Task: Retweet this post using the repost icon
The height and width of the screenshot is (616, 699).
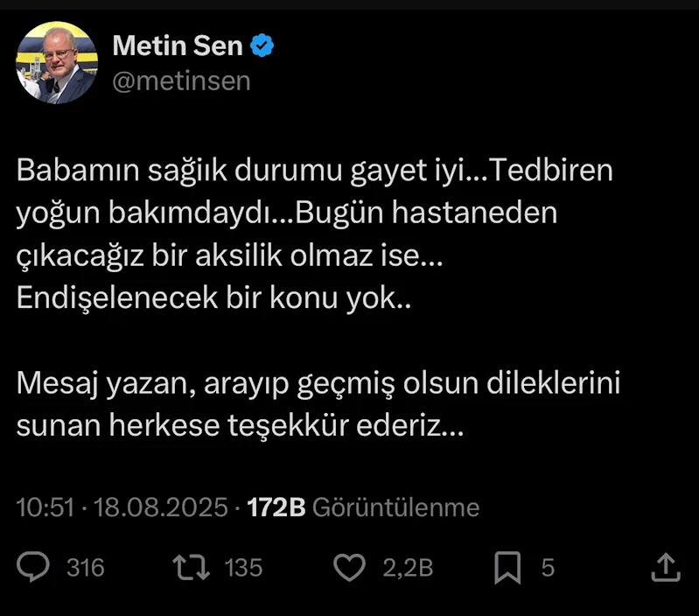Action: [x=191, y=568]
